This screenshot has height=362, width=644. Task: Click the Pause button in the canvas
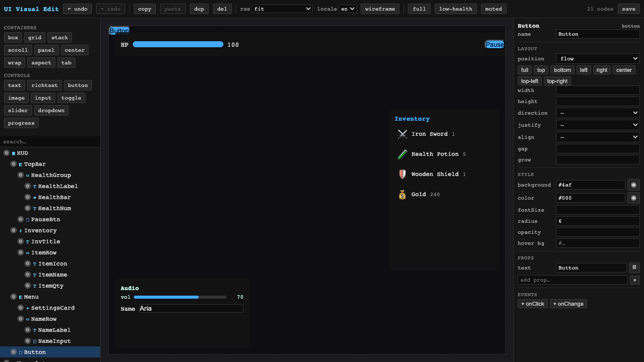pyautogui.click(x=495, y=44)
